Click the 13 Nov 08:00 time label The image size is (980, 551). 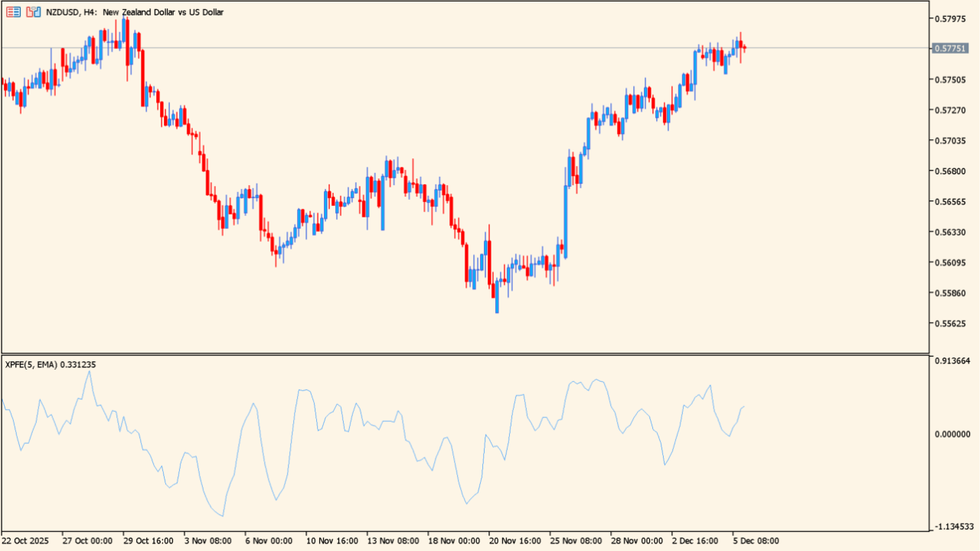click(x=393, y=541)
